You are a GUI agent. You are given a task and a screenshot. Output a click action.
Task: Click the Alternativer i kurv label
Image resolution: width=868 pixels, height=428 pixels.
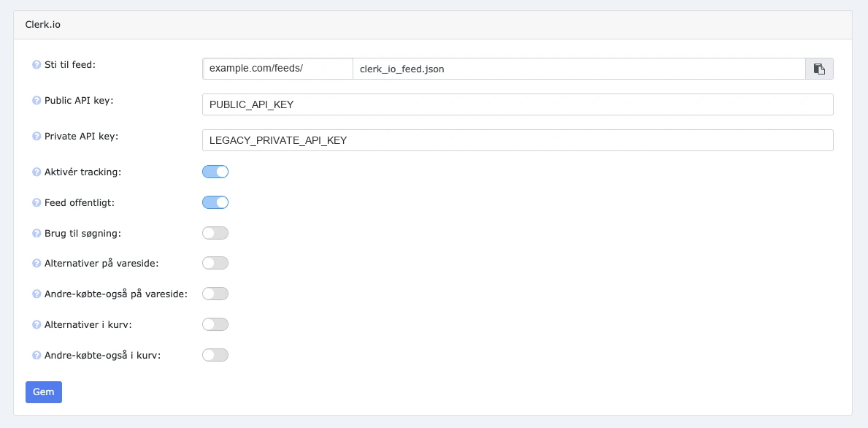(x=88, y=324)
